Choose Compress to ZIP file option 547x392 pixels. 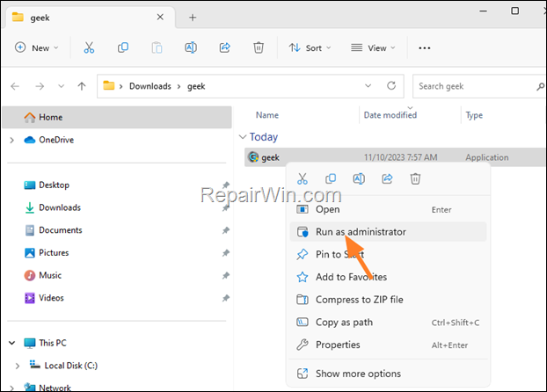pos(359,300)
